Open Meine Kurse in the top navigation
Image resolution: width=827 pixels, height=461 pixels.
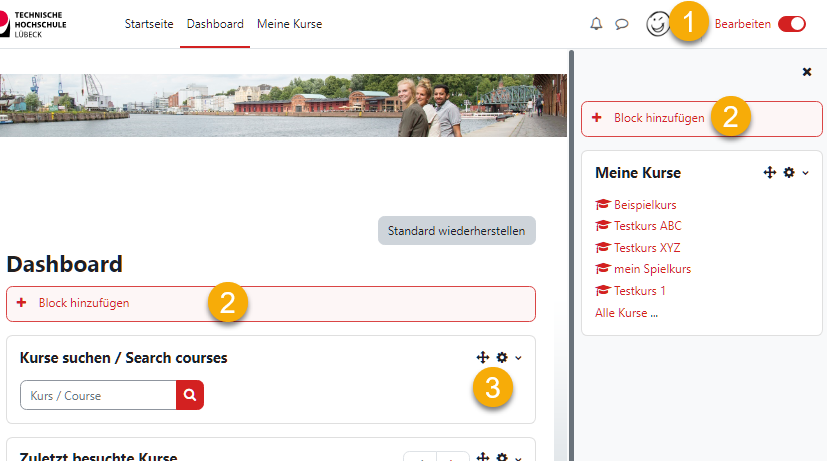click(290, 24)
